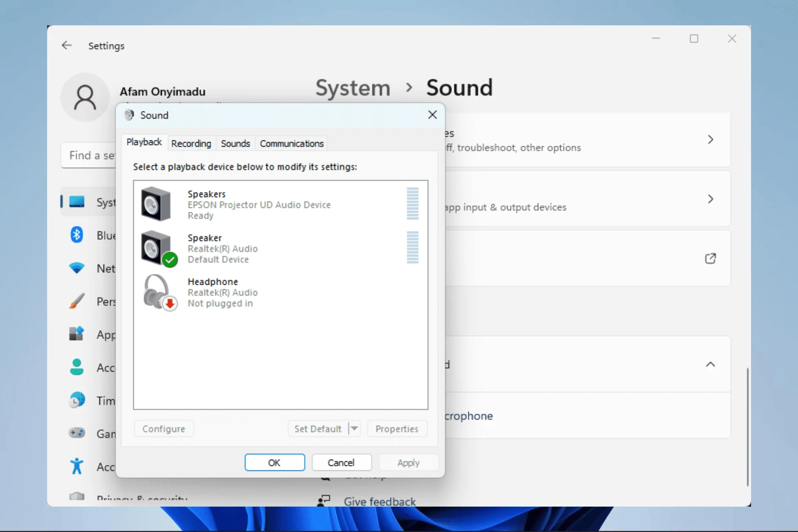Switch to the Recording tab
Viewport: 798px width, 532px height.
click(191, 143)
